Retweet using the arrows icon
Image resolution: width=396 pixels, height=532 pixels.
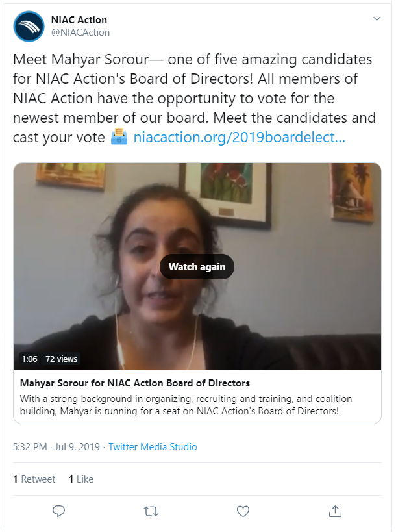[151, 511]
